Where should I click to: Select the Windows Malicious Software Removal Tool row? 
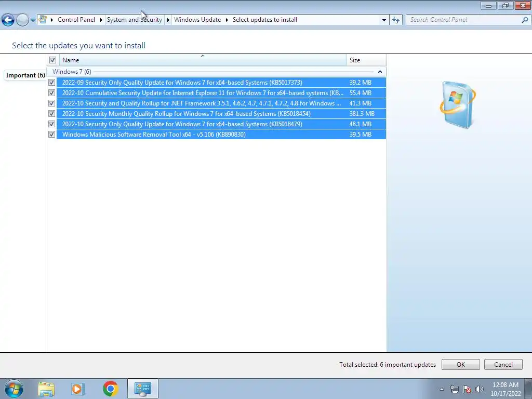pyautogui.click(x=221, y=135)
